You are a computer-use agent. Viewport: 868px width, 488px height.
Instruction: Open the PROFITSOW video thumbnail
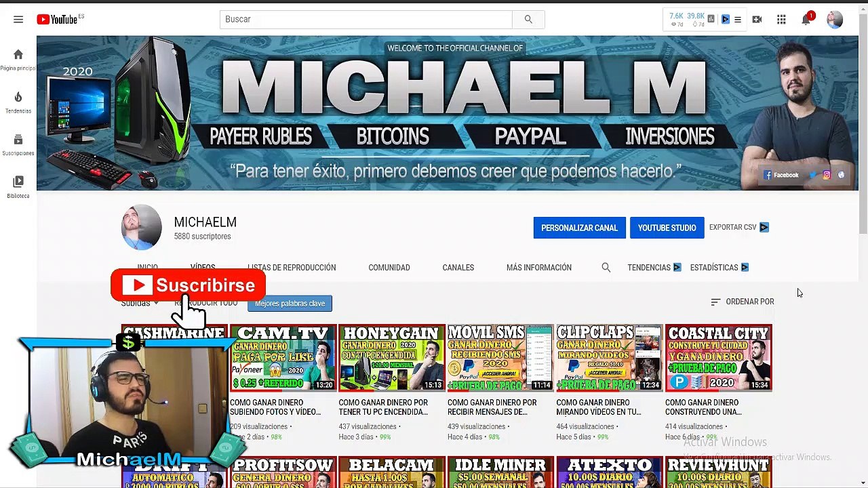click(283, 472)
